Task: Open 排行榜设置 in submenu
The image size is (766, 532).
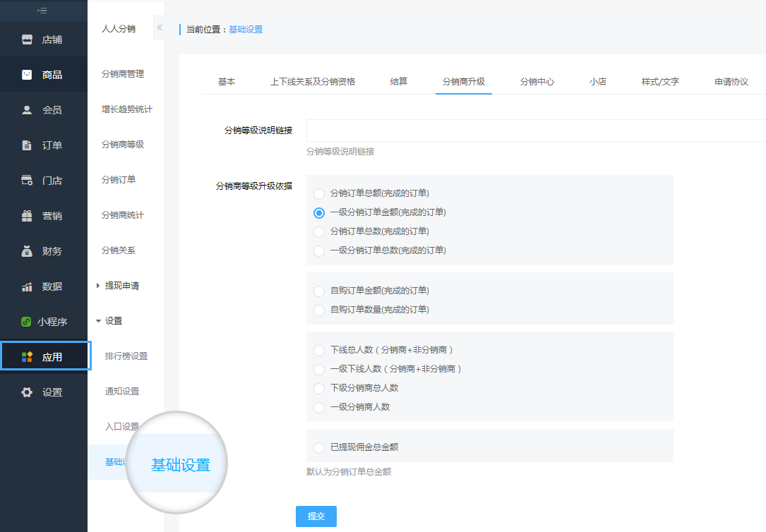Action: pyautogui.click(x=126, y=356)
